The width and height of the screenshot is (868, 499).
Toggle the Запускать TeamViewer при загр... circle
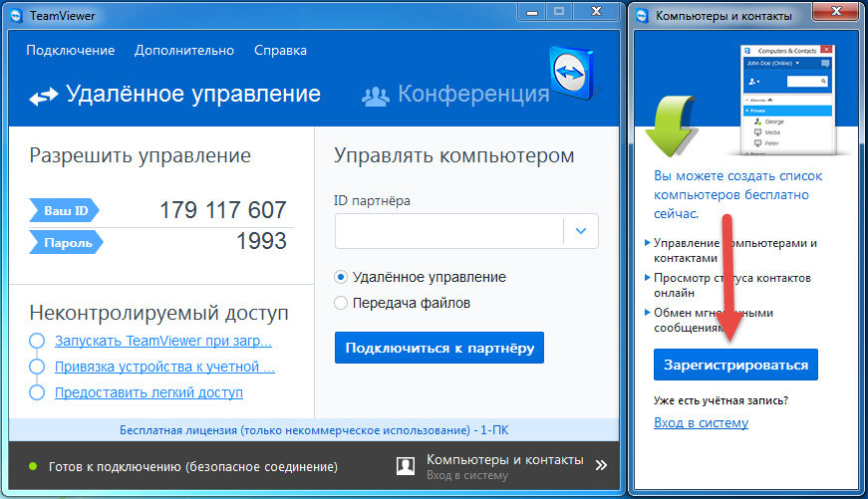coord(37,341)
